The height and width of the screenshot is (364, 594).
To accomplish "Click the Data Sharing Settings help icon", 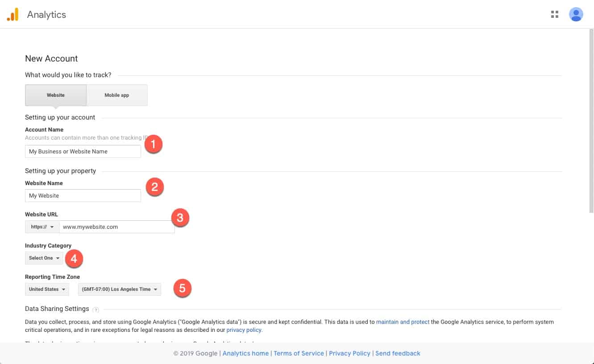I will [96, 310].
